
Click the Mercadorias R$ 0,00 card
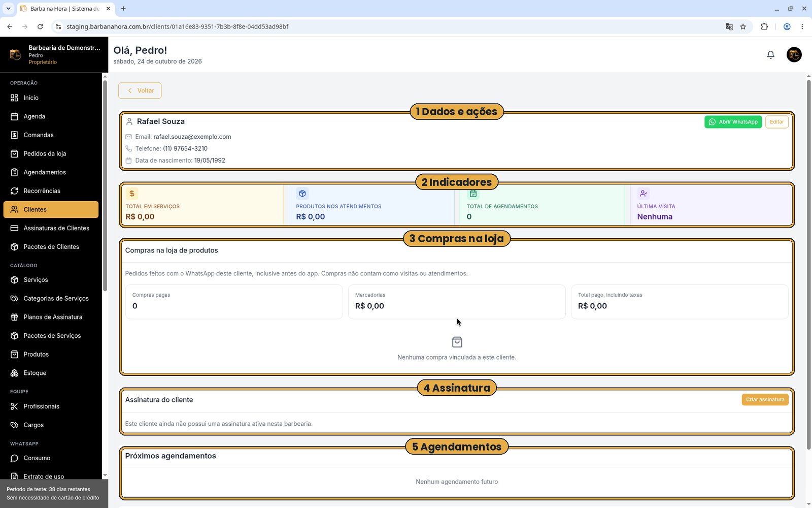point(457,302)
